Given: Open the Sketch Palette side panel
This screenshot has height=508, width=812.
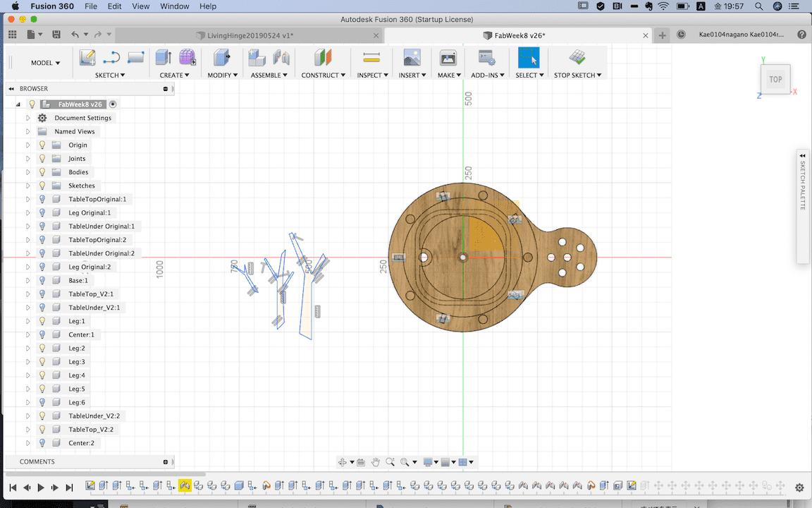Looking at the screenshot, I should coord(802,183).
